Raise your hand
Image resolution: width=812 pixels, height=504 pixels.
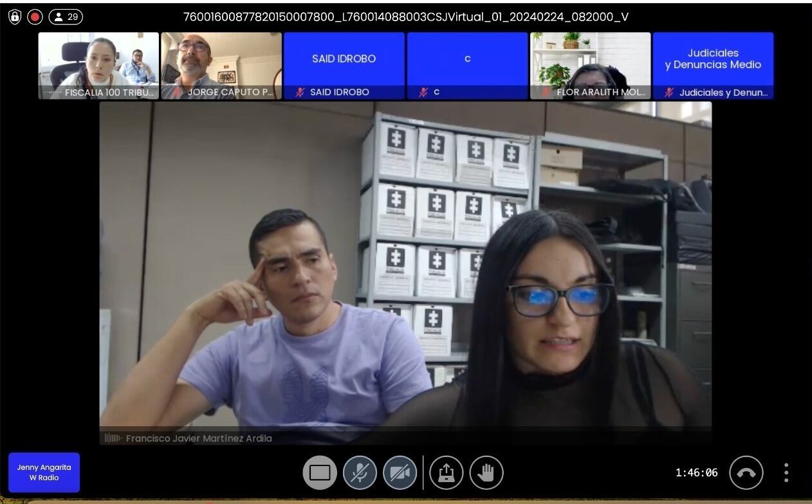[486, 473]
